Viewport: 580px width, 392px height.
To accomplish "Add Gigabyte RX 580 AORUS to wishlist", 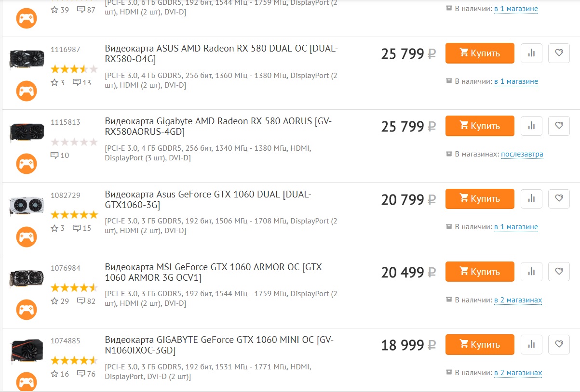I will click(559, 126).
